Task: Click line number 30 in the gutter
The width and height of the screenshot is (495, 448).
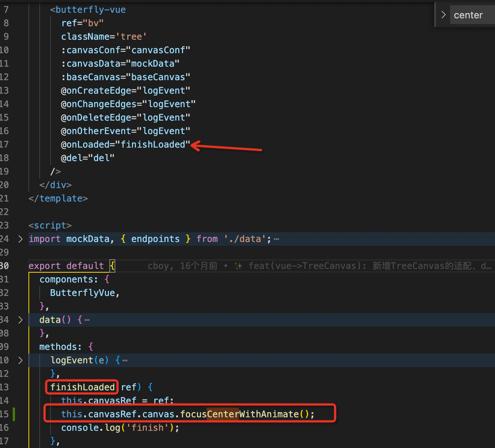Action: tap(5, 266)
